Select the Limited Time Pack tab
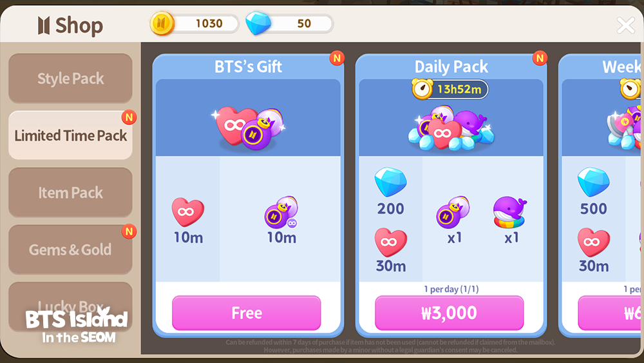This screenshot has width=644, height=363. pos(70,135)
